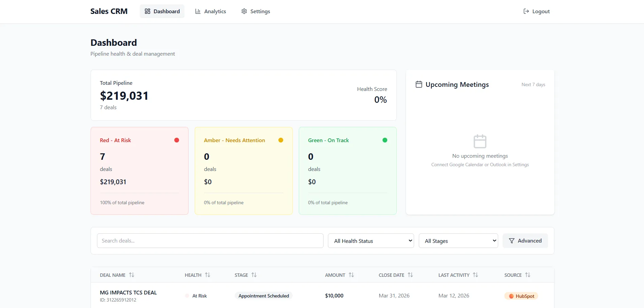Click the red At Risk status dot

(177, 140)
